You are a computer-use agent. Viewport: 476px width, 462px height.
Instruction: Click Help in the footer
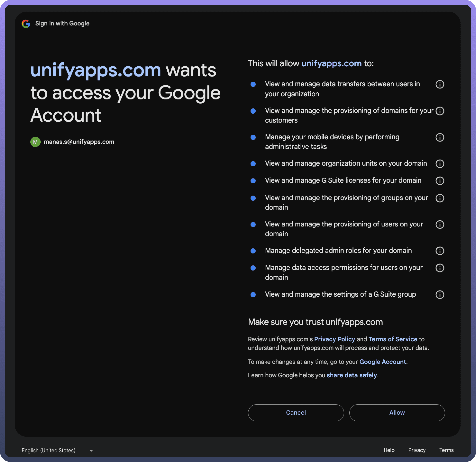pos(389,450)
